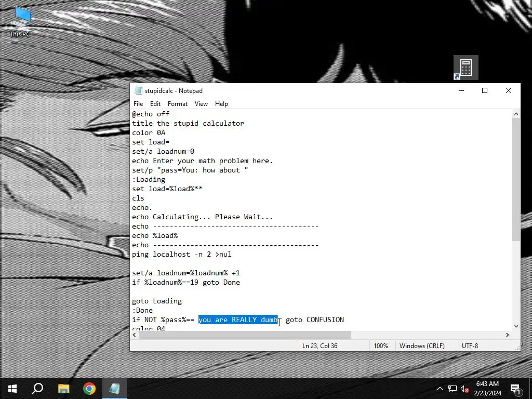Launch Google Chrome from taskbar
532x399 pixels.
[x=89, y=389]
